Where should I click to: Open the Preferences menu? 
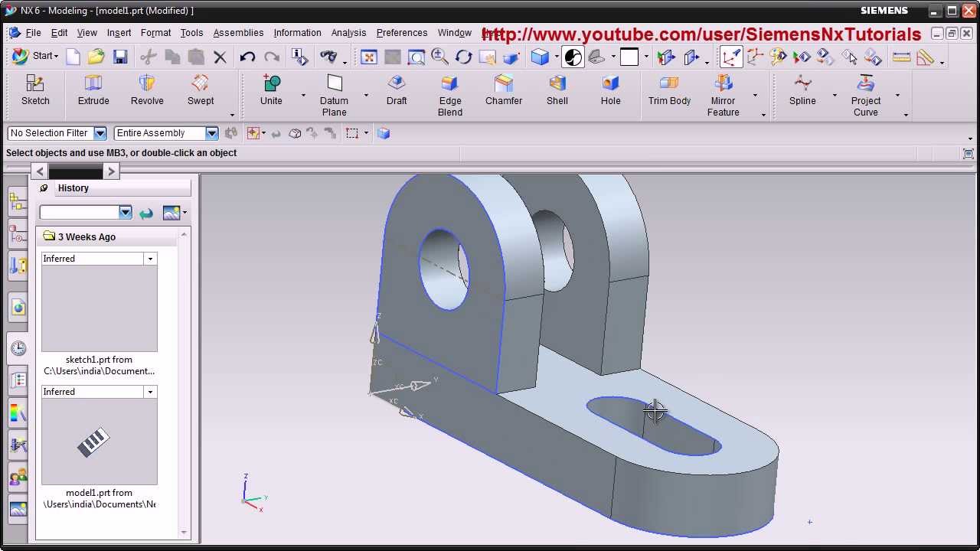coord(401,33)
